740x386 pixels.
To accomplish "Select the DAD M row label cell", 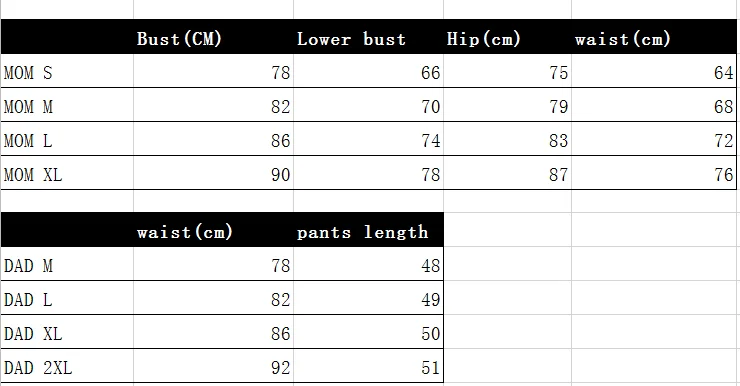I will coord(67,264).
